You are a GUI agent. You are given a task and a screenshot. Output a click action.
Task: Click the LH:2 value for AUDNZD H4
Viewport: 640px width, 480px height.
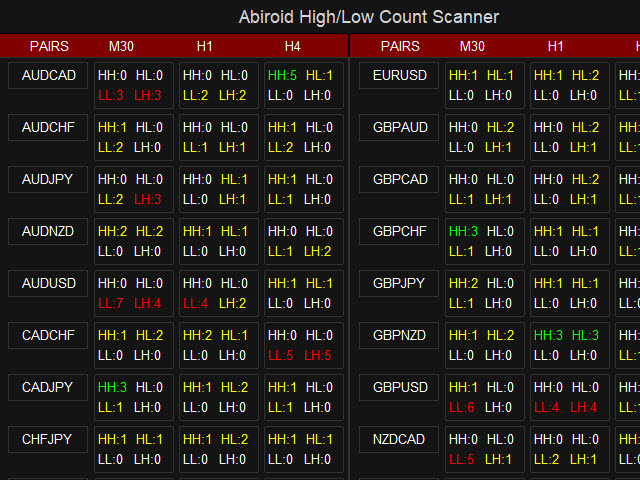[318, 251]
